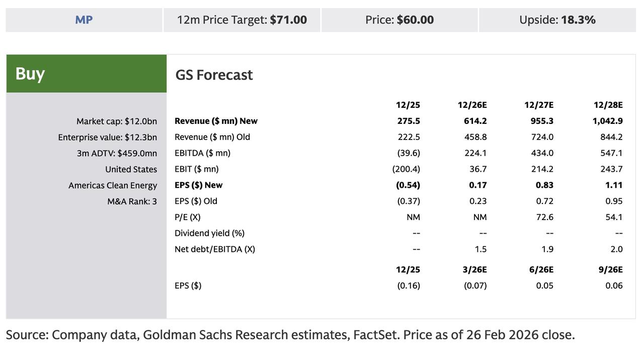Viewport: 644px width, 349px height.
Task: Click the green Buy rating banner
Action: [x=86, y=74]
